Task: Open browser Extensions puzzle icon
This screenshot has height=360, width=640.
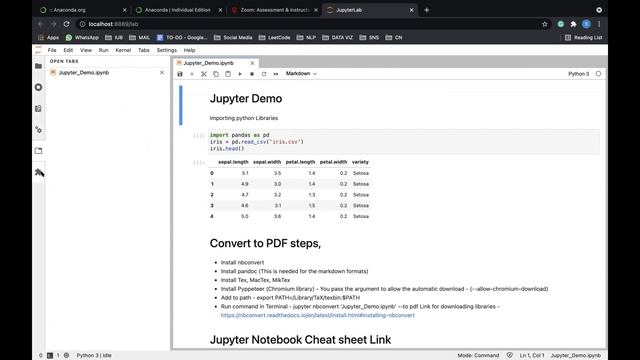Action: (x=573, y=24)
